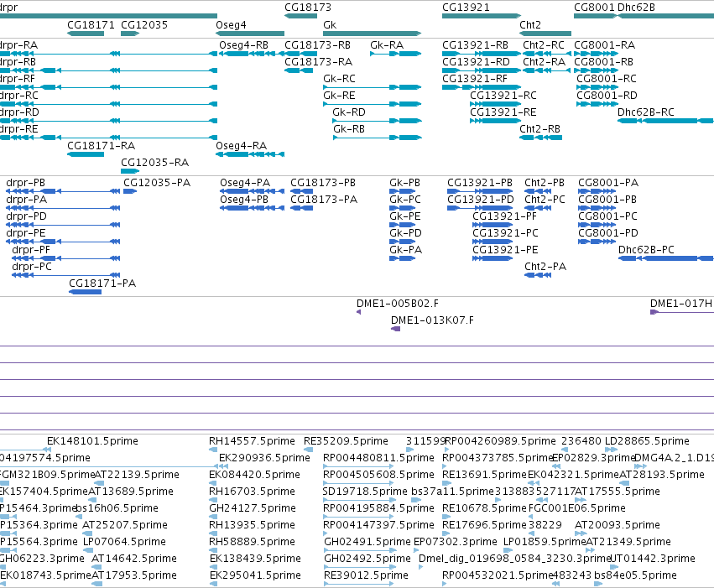Select the Gk gene feature bar
The width and height of the screenshot is (714, 588).
tap(372, 34)
